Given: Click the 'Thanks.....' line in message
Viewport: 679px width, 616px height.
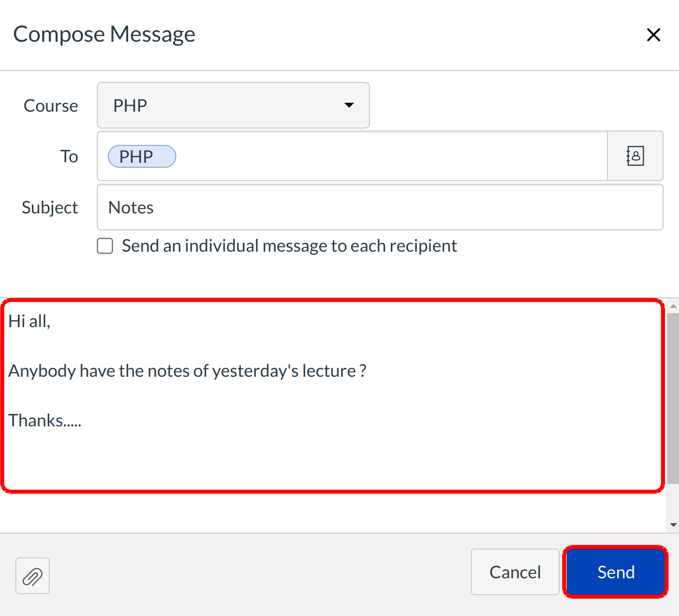Looking at the screenshot, I should 45,421.
